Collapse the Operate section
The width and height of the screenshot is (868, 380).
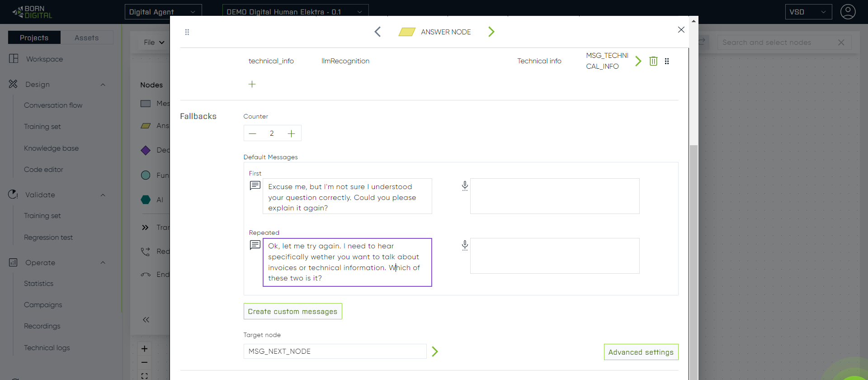pyautogui.click(x=103, y=263)
